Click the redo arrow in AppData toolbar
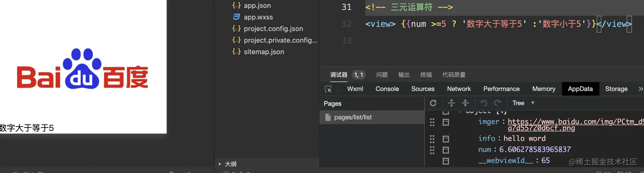 [x=497, y=103]
